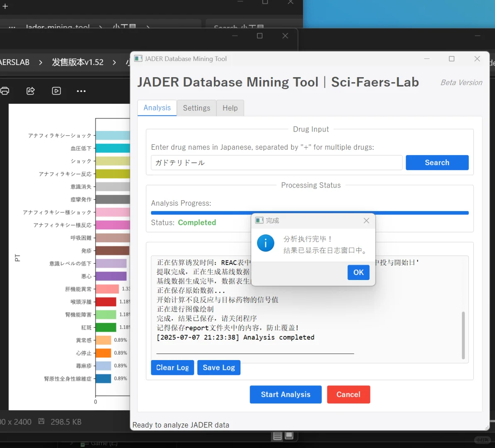Confirm the dialog by pressing OK
This screenshot has height=448, width=495.
358,272
